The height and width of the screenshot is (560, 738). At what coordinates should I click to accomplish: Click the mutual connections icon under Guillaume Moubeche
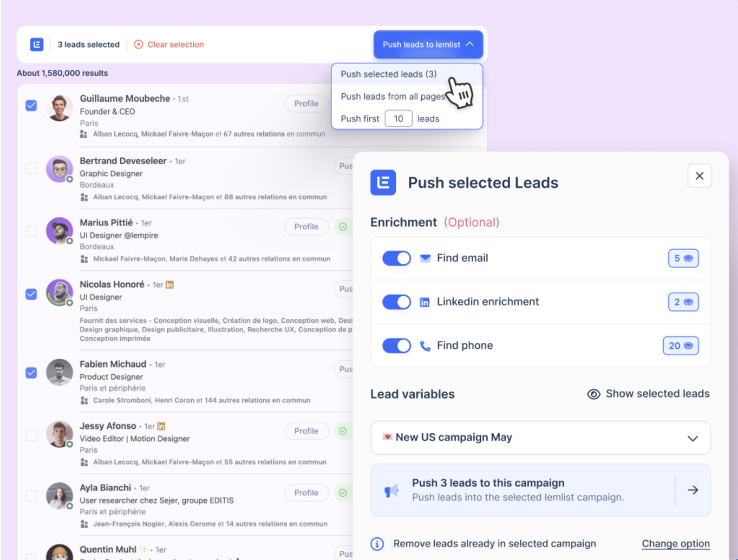click(x=84, y=134)
